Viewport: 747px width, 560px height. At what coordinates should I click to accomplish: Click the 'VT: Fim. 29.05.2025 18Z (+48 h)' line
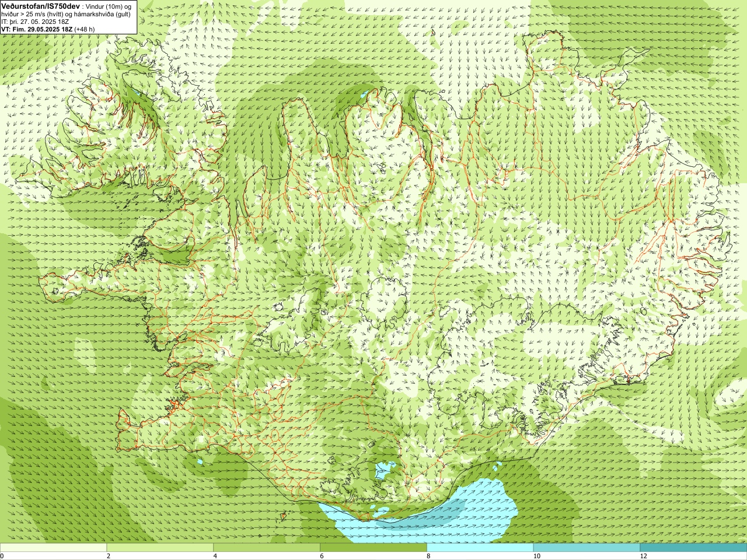pos(48,29)
